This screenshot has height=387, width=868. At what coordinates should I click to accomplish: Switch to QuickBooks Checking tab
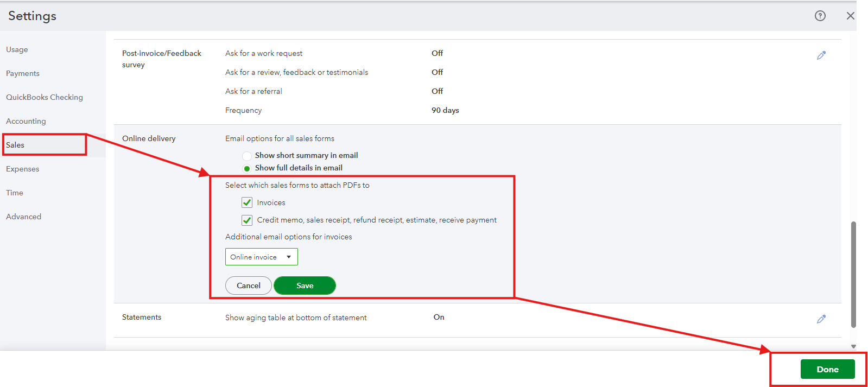point(45,97)
